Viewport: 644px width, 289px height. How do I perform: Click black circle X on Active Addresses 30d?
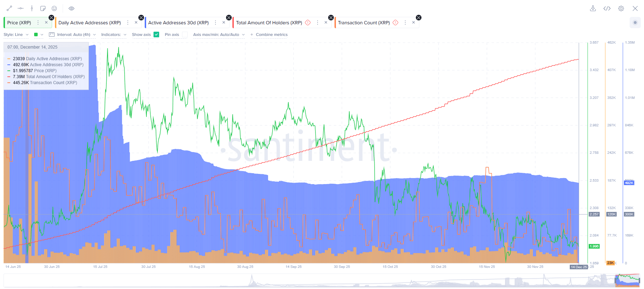click(x=229, y=18)
